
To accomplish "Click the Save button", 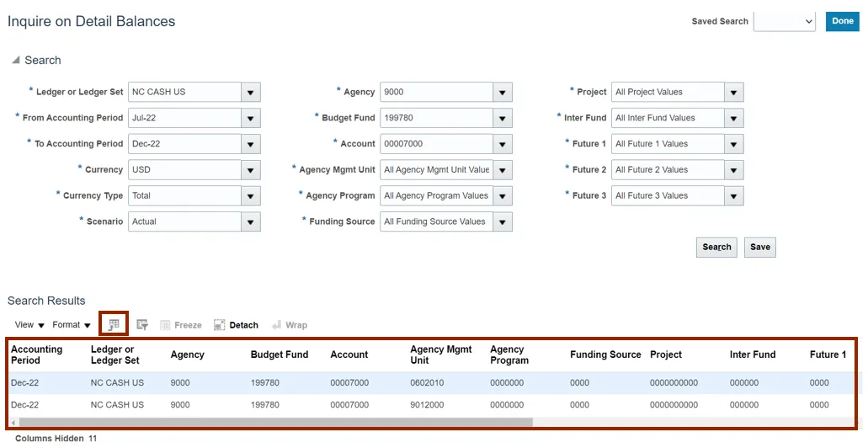I will click(x=759, y=248).
